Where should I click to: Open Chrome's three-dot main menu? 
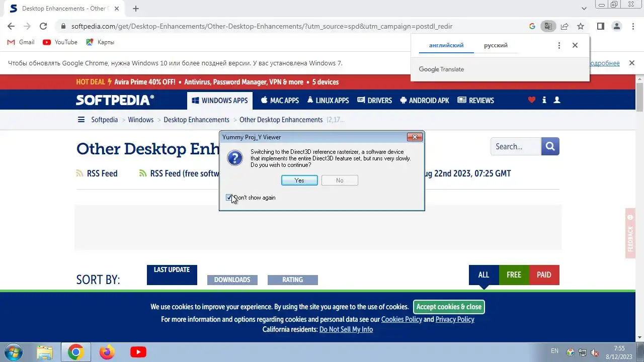[x=633, y=26]
